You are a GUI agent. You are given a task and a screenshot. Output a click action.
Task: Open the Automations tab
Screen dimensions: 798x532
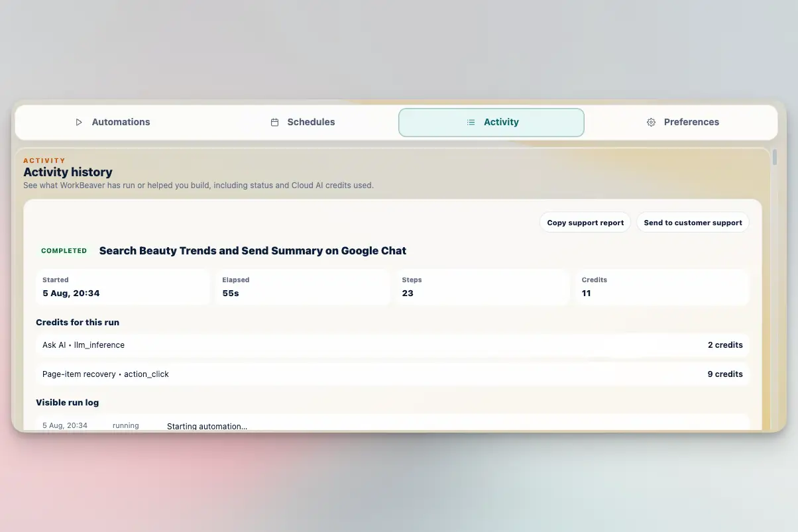tap(113, 122)
